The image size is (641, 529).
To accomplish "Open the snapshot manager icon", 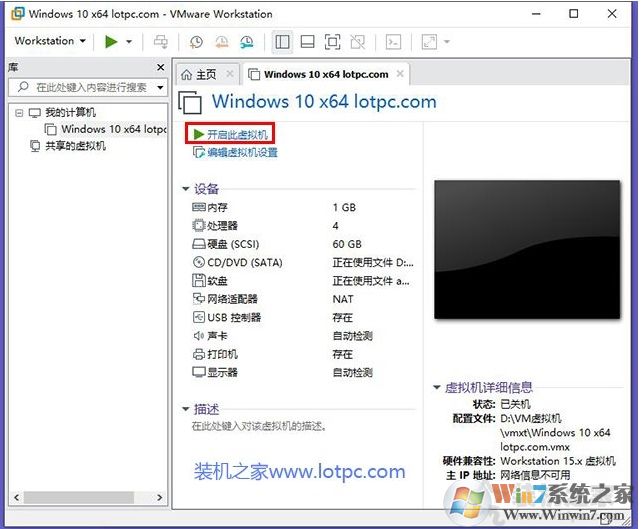I will (x=247, y=41).
